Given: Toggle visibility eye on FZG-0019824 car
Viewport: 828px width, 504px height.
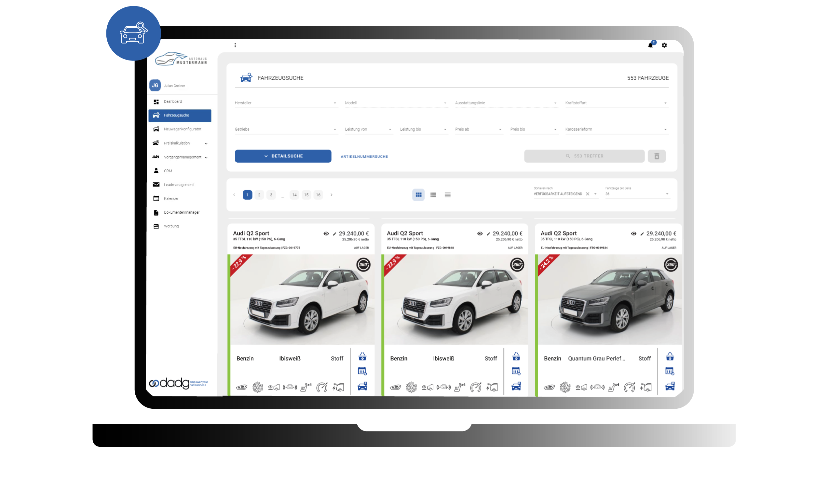Looking at the screenshot, I should pos(633,234).
